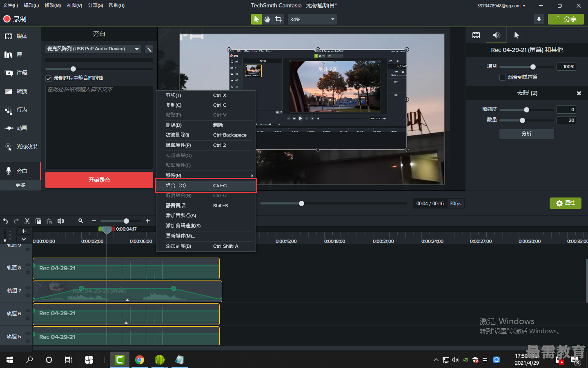Activate the pan hand tool

(267, 19)
